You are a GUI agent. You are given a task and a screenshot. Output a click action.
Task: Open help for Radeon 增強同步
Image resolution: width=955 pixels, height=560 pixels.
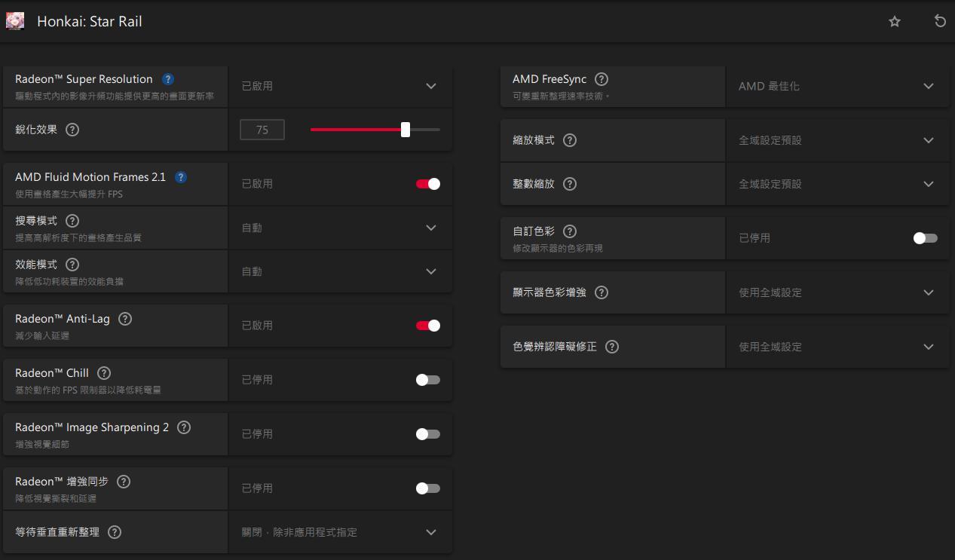(124, 482)
